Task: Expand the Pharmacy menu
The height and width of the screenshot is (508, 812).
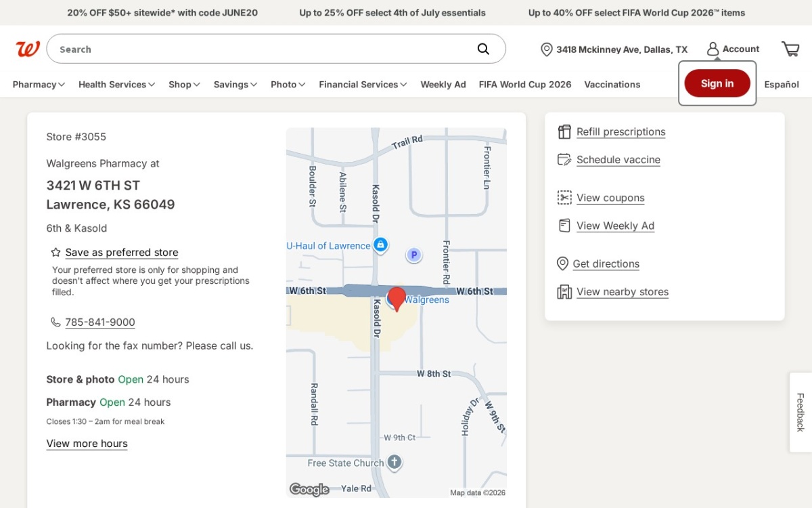Action: (x=39, y=84)
